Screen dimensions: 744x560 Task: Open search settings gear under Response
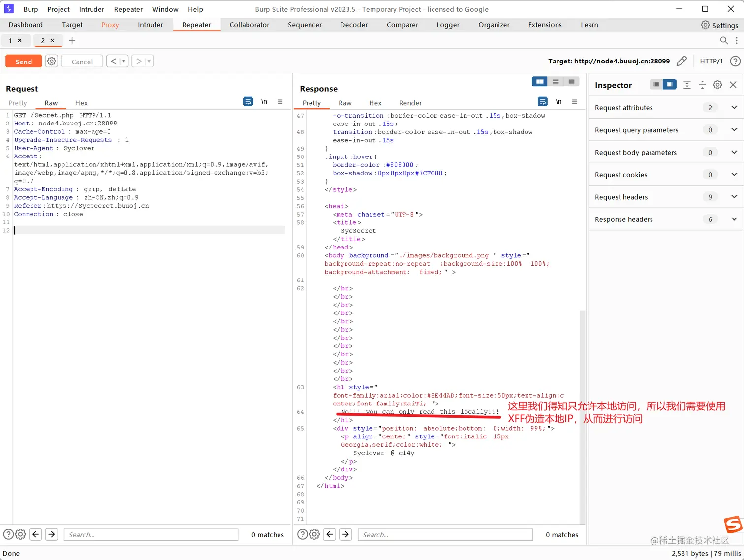[x=314, y=534]
